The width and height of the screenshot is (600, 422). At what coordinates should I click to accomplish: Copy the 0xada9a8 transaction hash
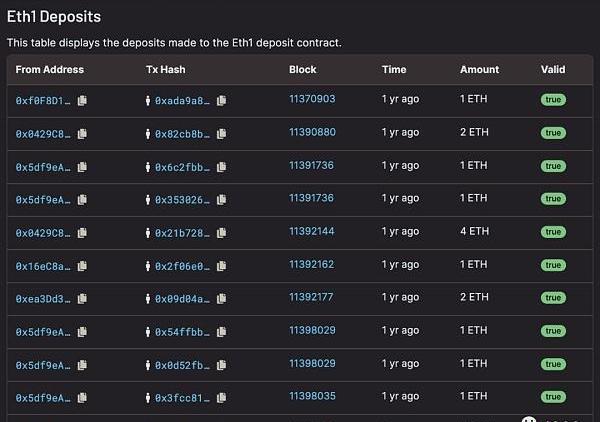coord(221,100)
